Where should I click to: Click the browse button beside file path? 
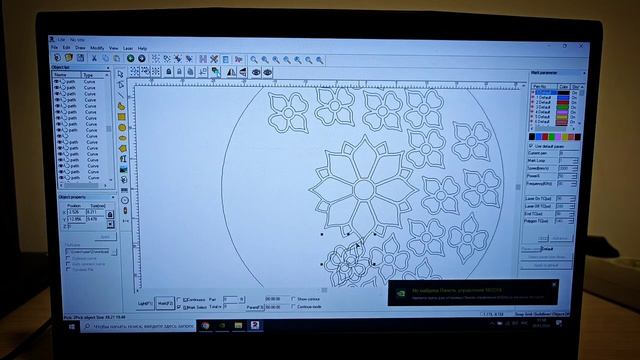coord(114,252)
